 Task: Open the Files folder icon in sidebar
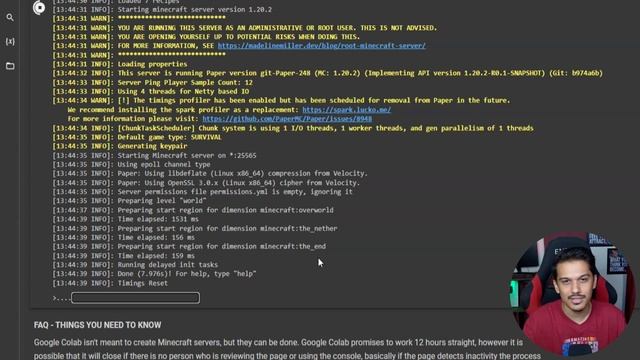pos(10,66)
